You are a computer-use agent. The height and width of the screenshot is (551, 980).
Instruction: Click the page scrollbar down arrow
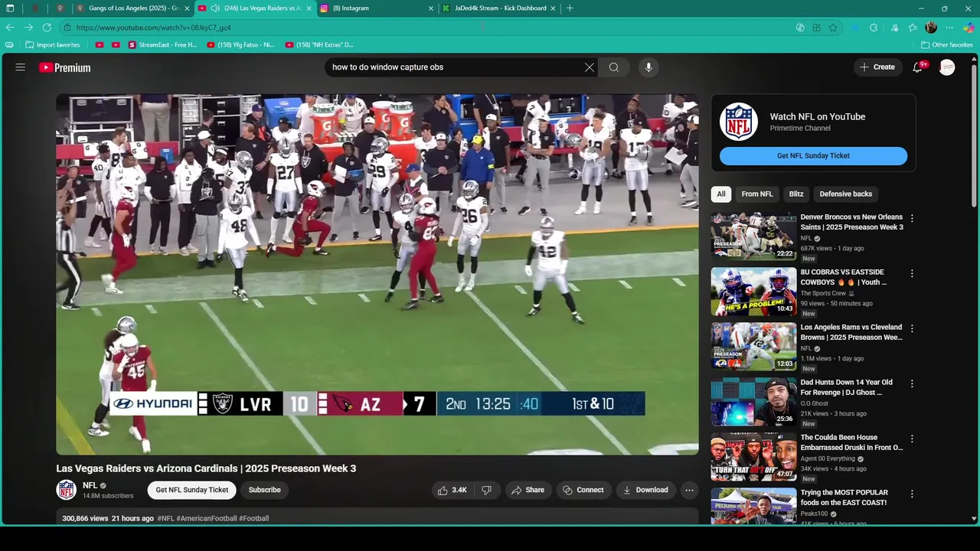[974, 519]
